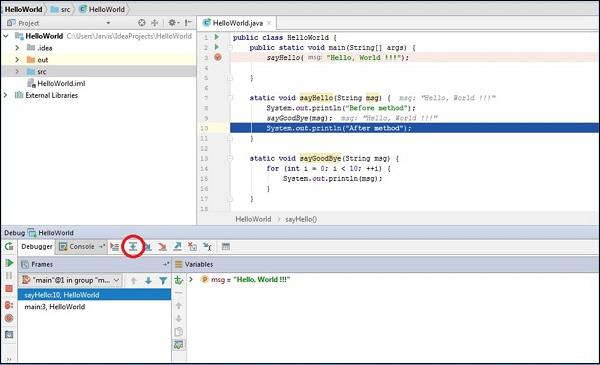Click the sayHello() breadcrumb below editor
This screenshot has height=365, width=600.
[301, 219]
